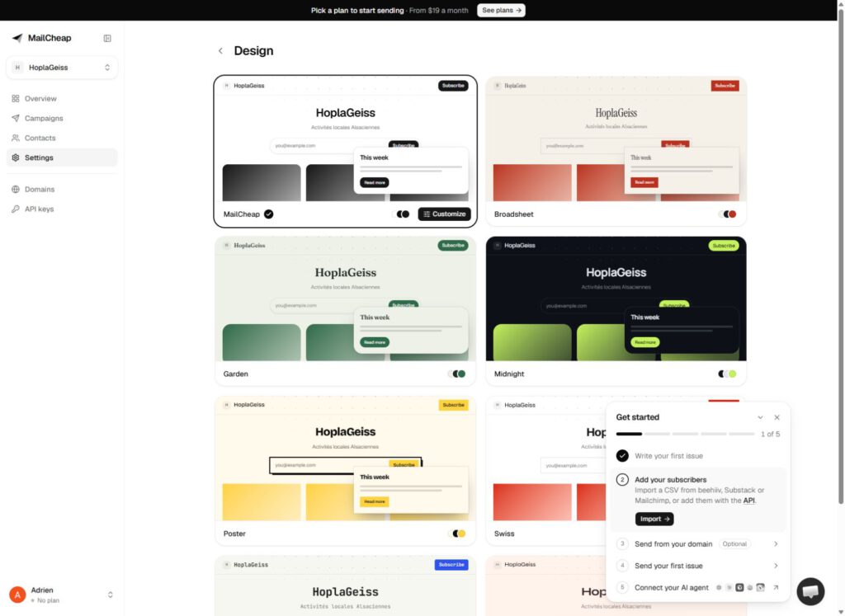Click the Domains globe icon
Screen dimensions: 845x616
point(16,189)
